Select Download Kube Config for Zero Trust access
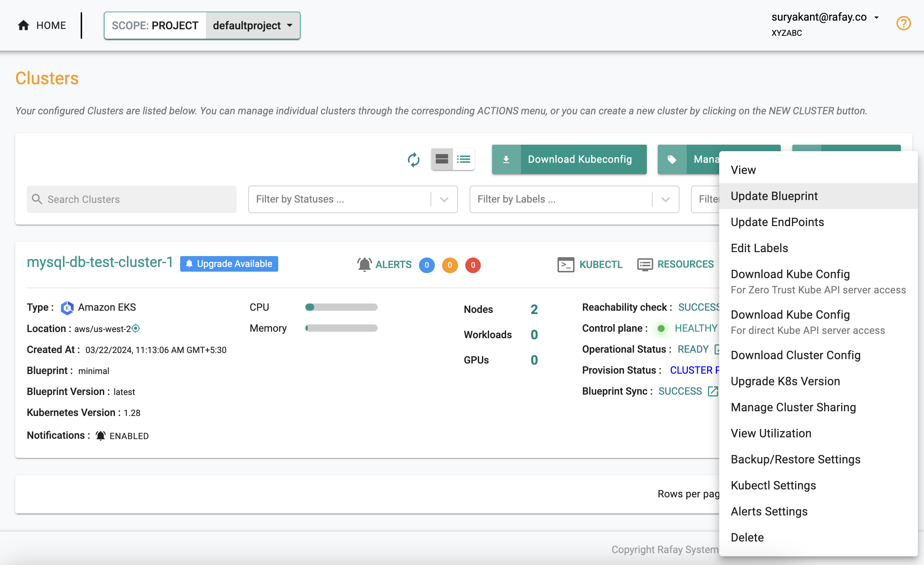 coord(818,281)
